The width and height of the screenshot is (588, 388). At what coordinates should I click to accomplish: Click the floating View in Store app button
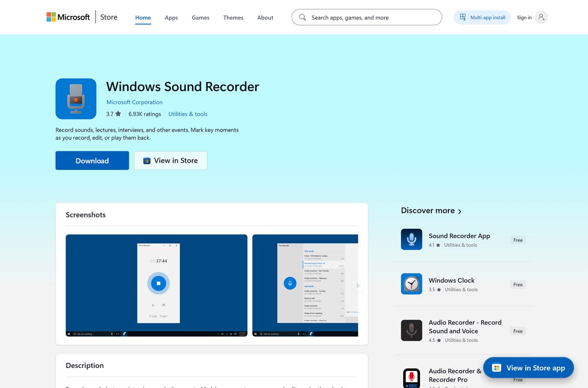pyautogui.click(x=528, y=368)
